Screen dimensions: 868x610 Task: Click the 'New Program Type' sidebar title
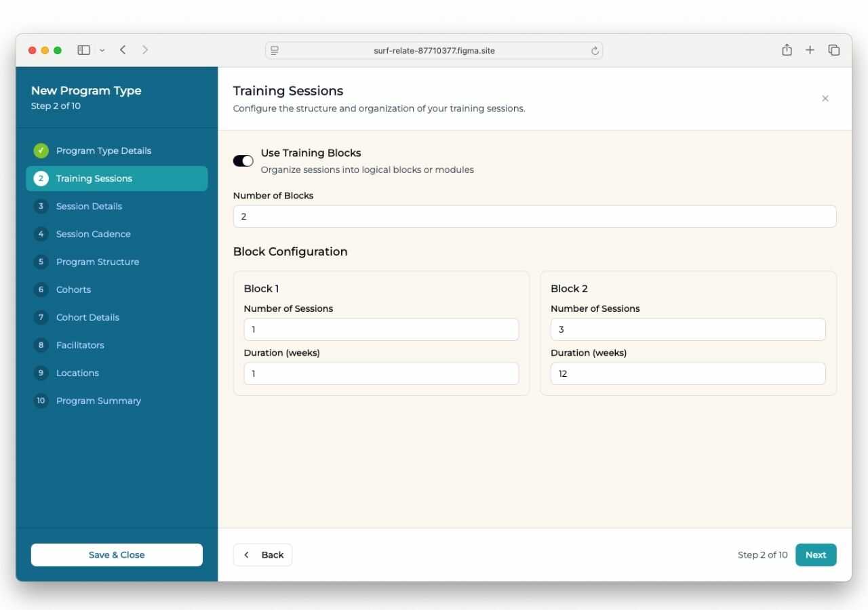pyautogui.click(x=86, y=91)
